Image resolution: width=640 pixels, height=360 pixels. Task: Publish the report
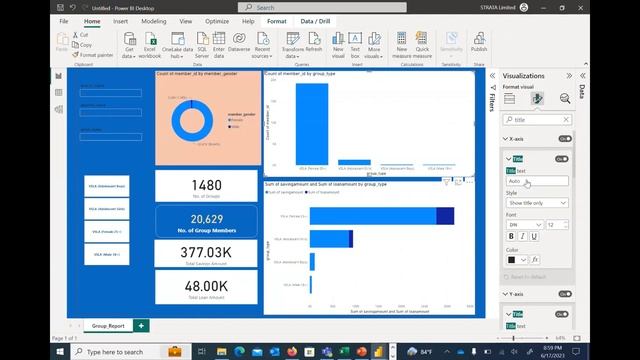(479, 42)
